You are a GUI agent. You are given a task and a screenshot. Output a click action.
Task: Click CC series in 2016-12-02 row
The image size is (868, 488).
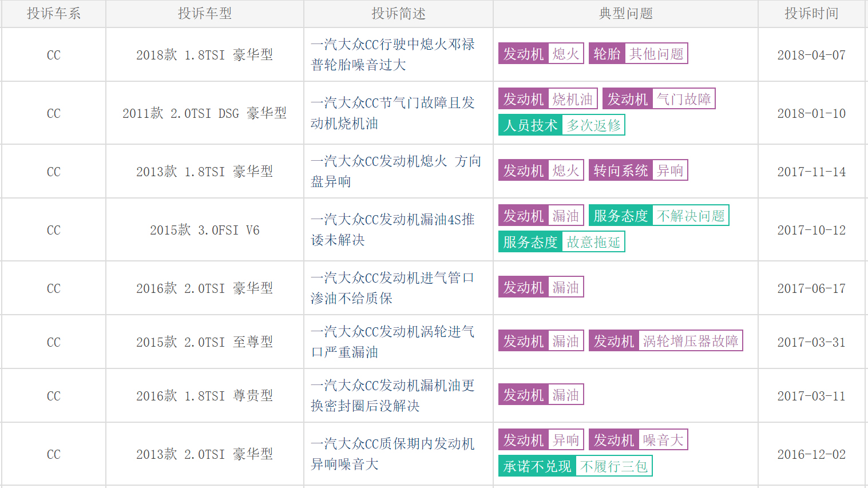pyautogui.click(x=54, y=455)
